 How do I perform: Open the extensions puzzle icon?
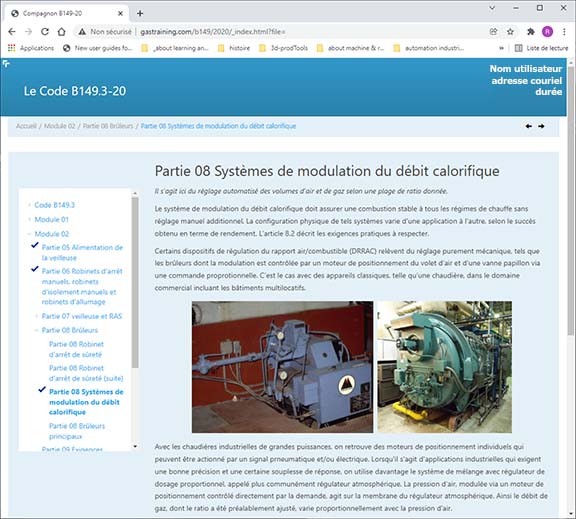point(530,32)
